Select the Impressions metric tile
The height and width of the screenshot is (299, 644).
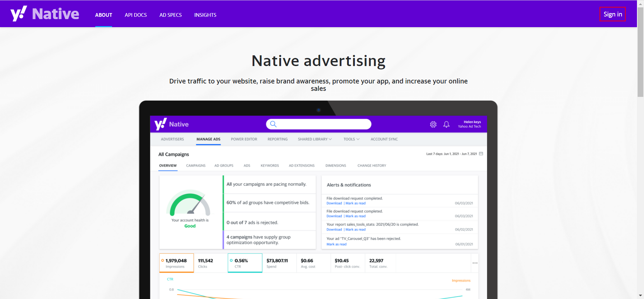176,263
